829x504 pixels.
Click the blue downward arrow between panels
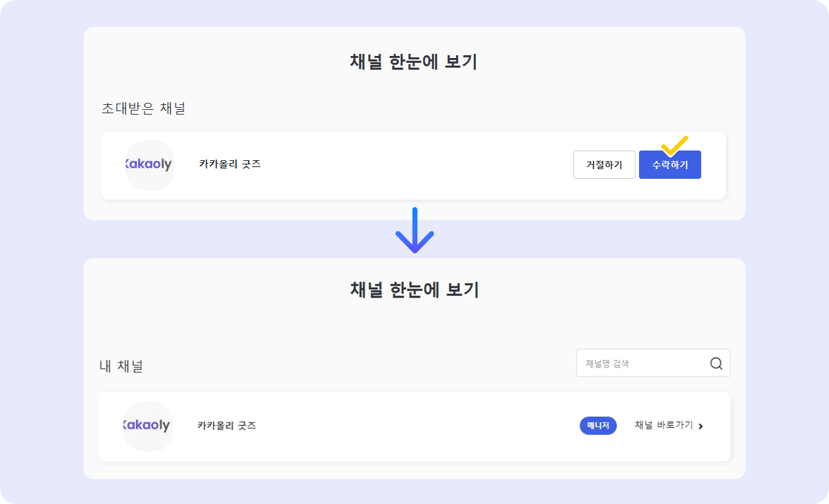click(414, 231)
